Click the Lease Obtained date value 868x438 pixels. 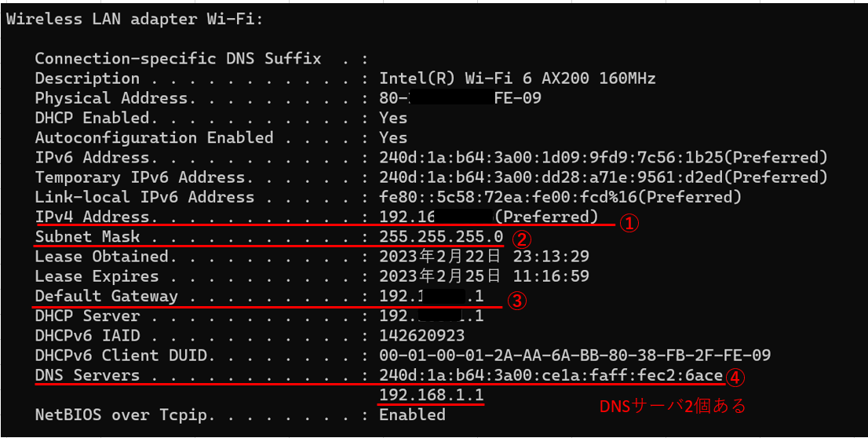tap(483, 257)
